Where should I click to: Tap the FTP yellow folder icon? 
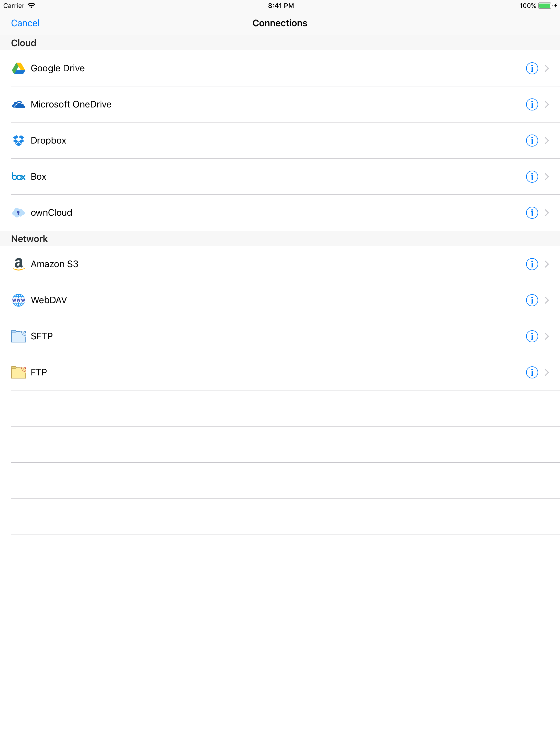tap(19, 372)
